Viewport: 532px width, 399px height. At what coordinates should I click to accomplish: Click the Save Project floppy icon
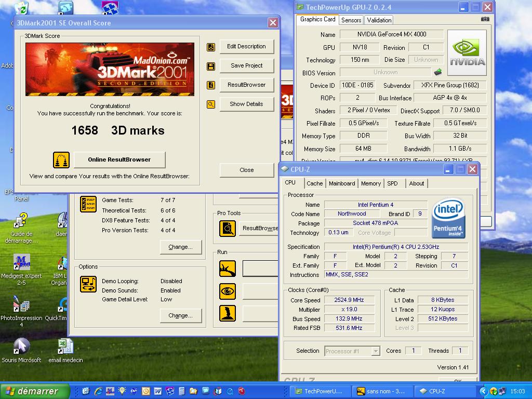tap(211, 66)
